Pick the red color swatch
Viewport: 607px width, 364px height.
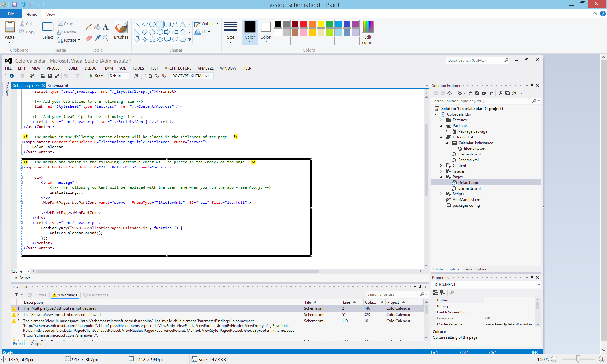point(304,24)
